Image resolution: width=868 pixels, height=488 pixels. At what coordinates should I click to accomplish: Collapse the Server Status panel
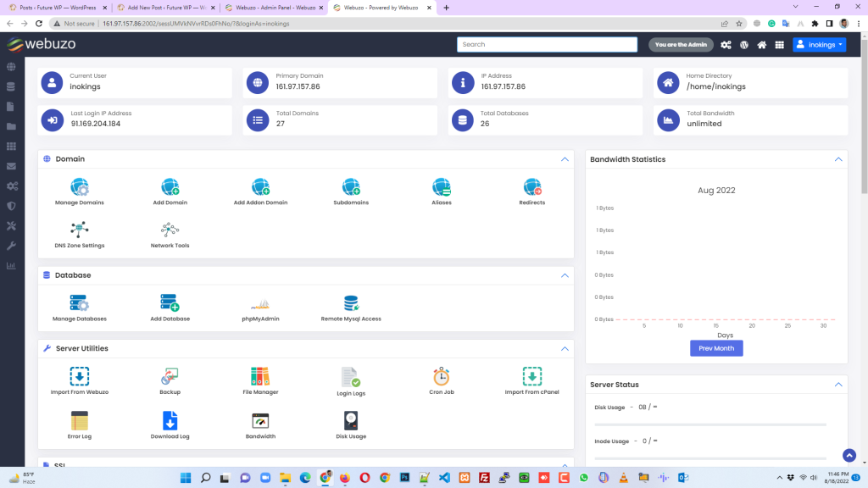[838, 385]
